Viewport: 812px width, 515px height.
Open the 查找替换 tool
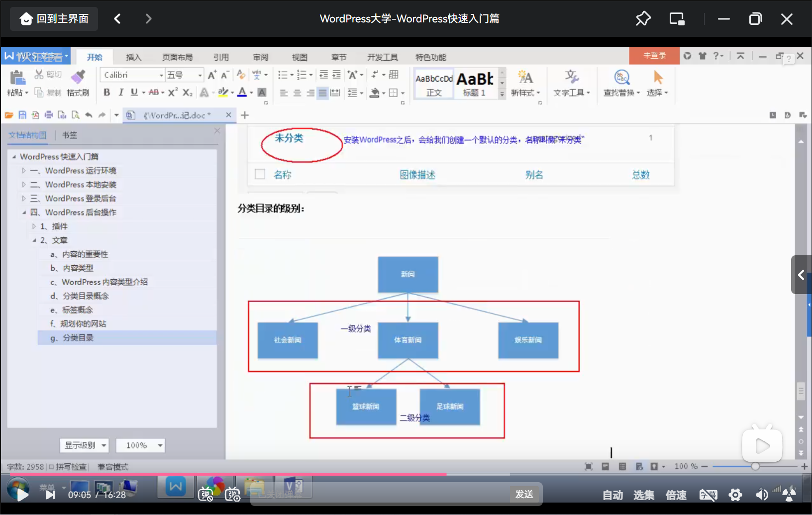point(621,84)
